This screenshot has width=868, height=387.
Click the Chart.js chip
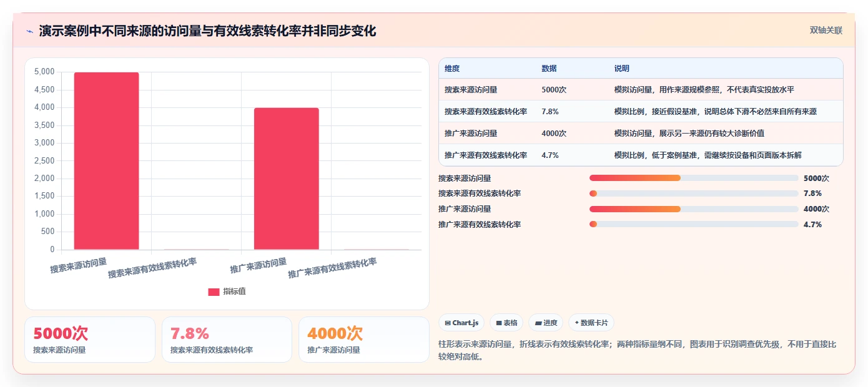461,323
